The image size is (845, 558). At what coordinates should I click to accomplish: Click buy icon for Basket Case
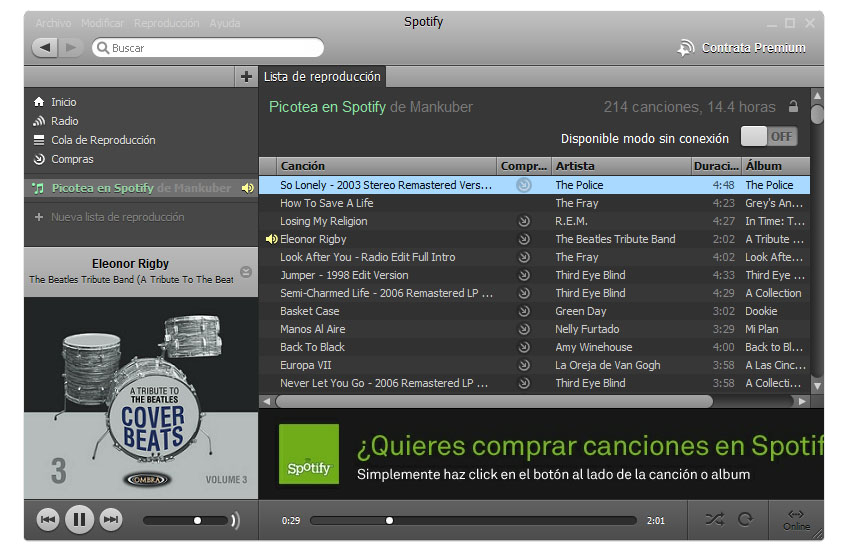[524, 311]
